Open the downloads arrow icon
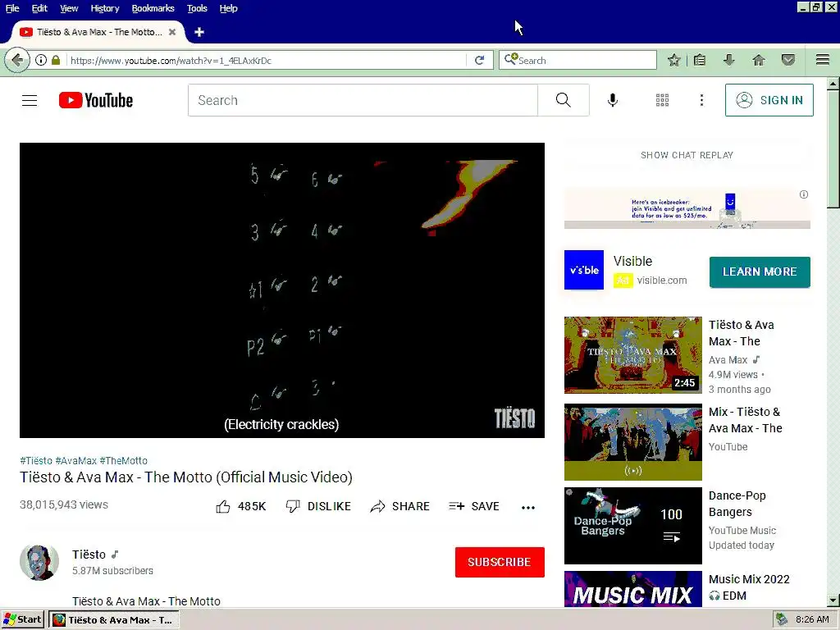840x630 pixels. click(728, 60)
